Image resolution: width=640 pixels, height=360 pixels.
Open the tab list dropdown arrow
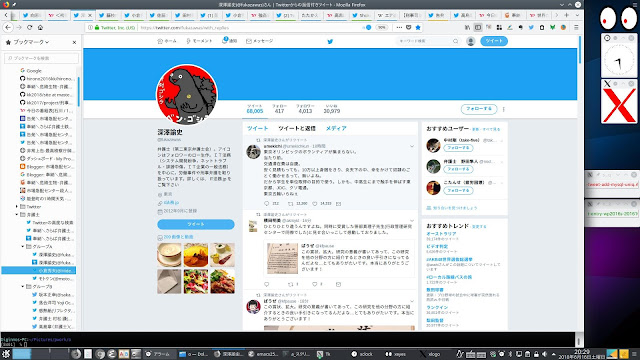pos(577,15)
